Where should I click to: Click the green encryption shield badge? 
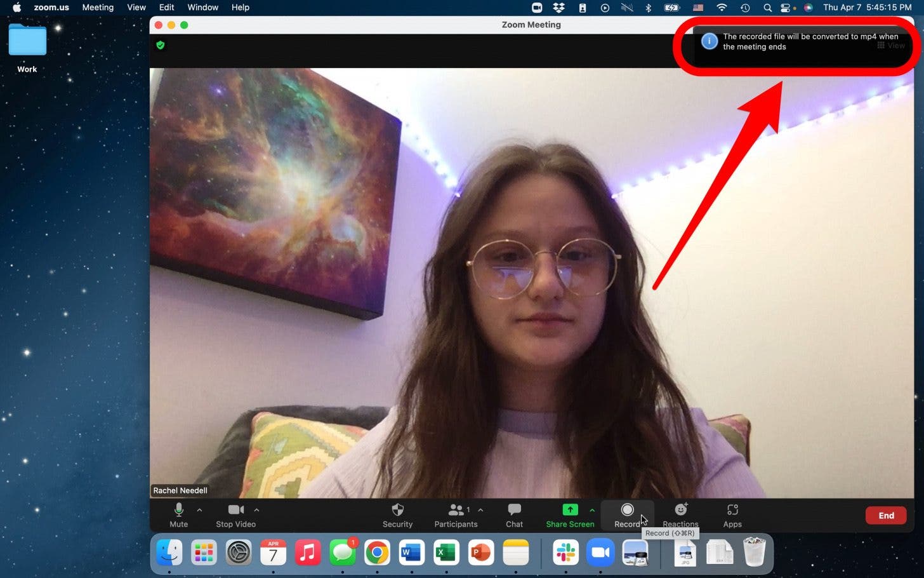point(160,45)
